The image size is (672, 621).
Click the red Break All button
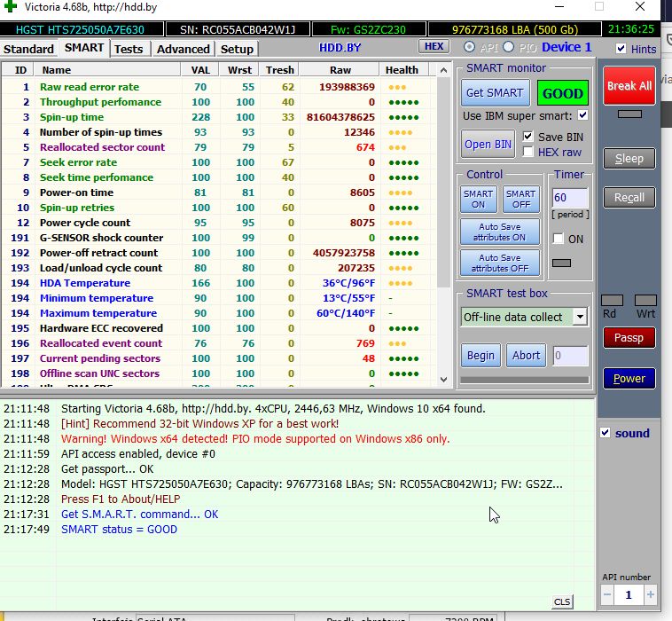(629, 85)
